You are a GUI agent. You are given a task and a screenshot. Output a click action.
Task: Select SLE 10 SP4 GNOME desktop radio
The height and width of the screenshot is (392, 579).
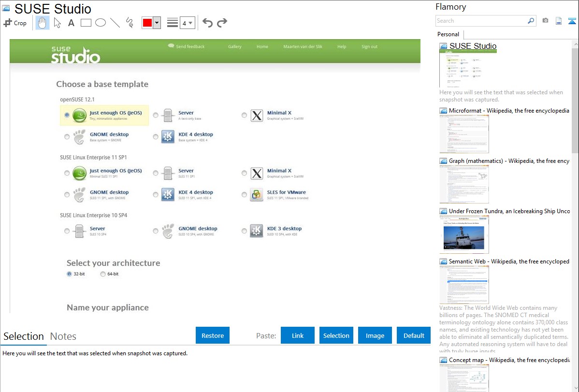click(156, 231)
